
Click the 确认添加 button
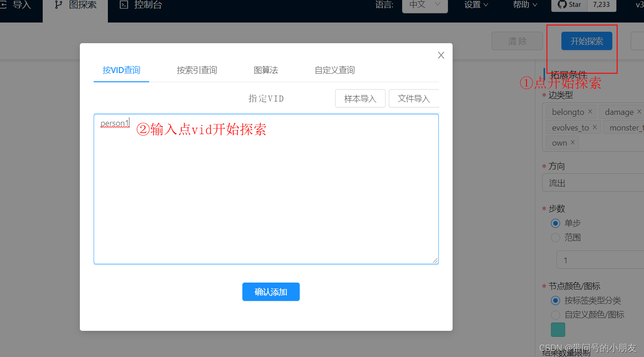[271, 292]
